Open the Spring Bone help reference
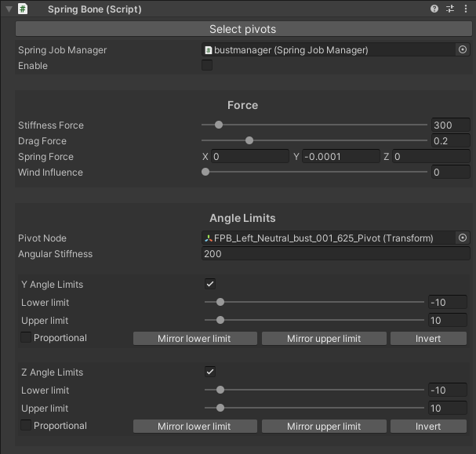This screenshot has width=476, height=454. [434, 9]
